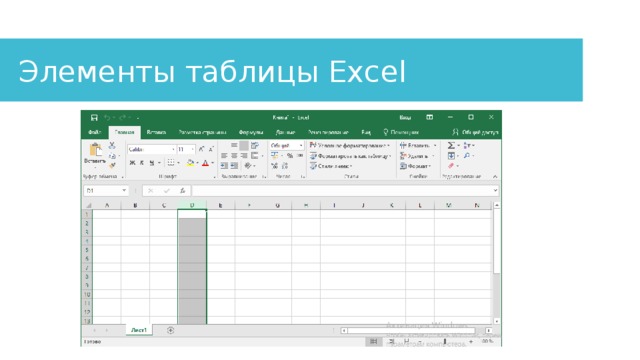The width and height of the screenshot is (640, 360).
Task: Switch to the Вставка tab
Action: tap(156, 132)
